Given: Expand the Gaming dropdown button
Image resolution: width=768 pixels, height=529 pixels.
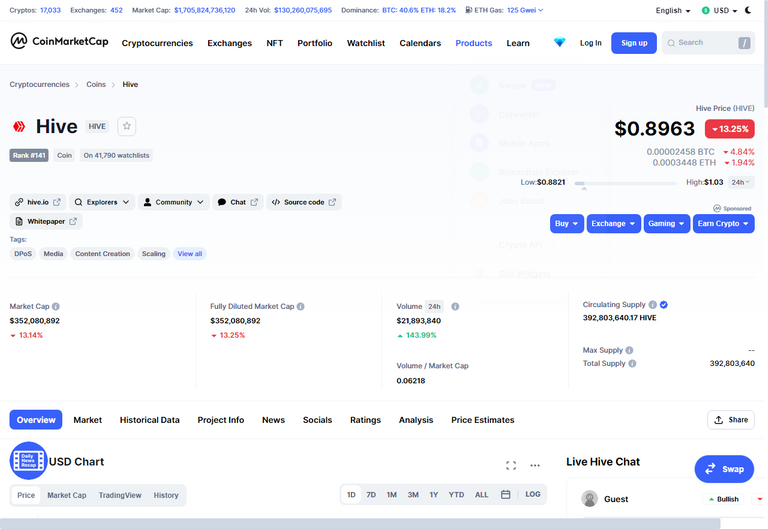Looking at the screenshot, I should point(667,223).
